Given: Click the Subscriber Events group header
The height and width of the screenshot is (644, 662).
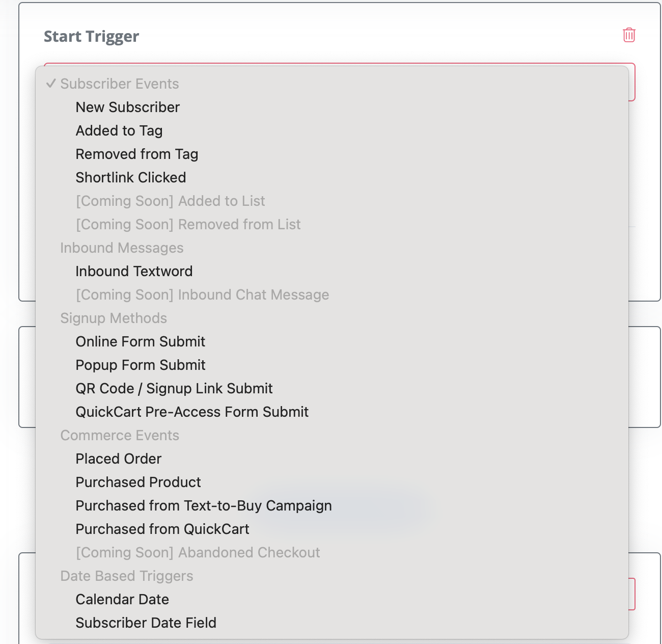Looking at the screenshot, I should coord(120,84).
